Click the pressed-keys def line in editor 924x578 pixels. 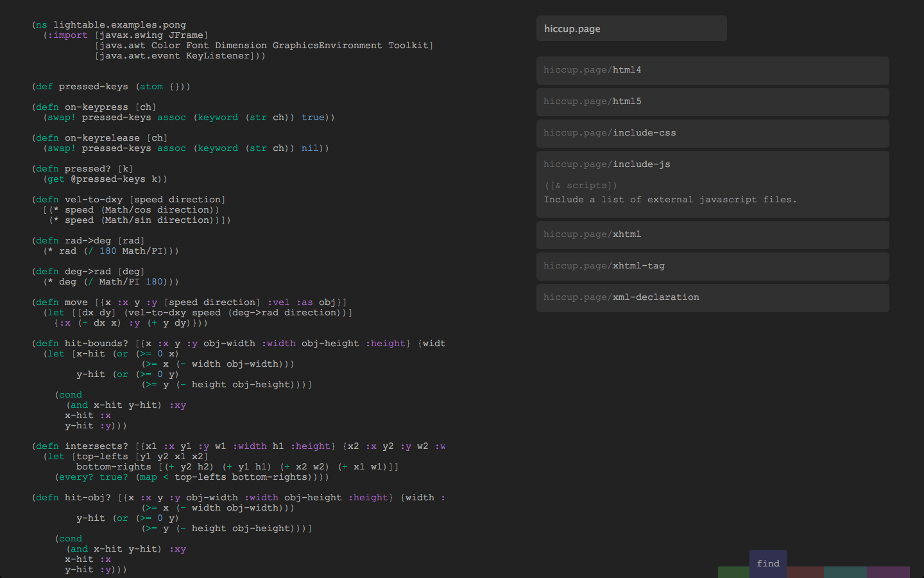111,87
